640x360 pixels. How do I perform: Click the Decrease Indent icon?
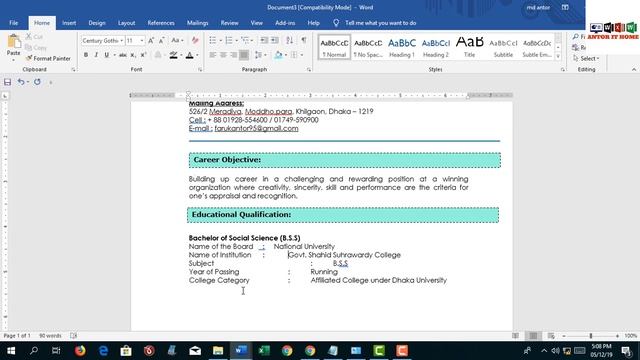click(264, 40)
